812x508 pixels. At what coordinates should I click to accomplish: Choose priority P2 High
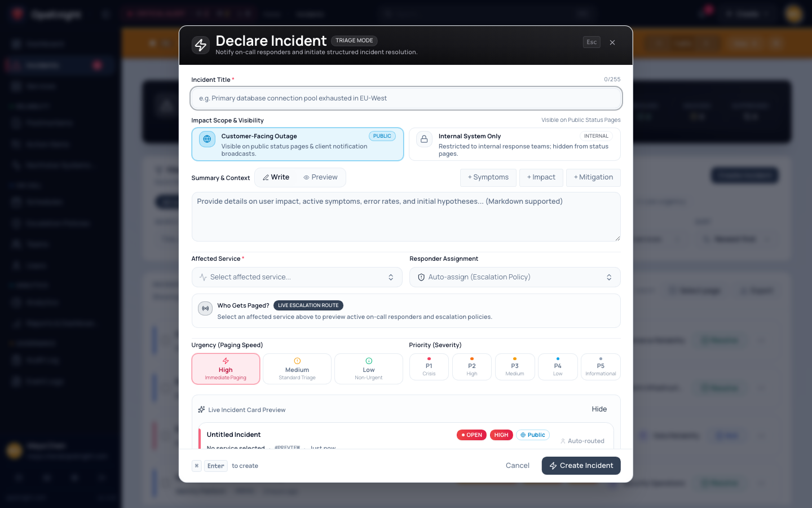pos(472,367)
